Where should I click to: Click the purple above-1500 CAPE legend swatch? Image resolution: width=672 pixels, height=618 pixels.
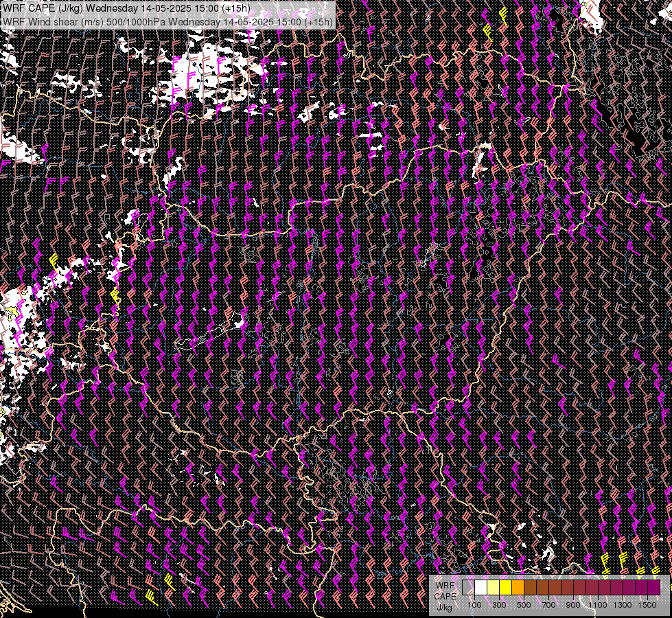point(654,588)
